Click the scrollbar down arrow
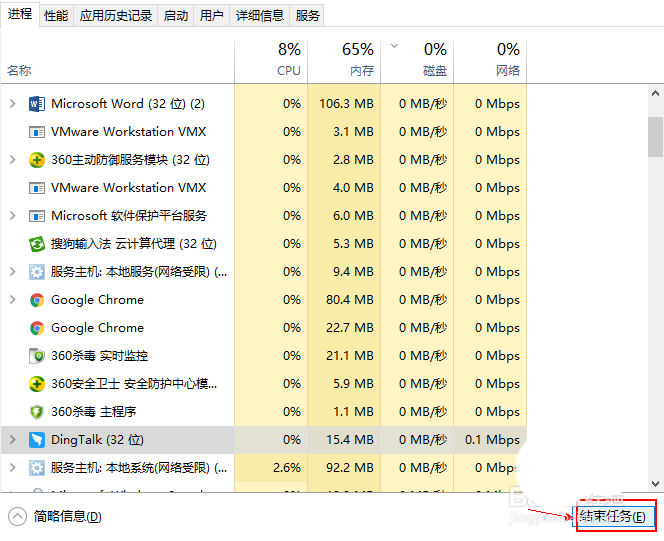Screen dimensions: 664x541 point(656,483)
